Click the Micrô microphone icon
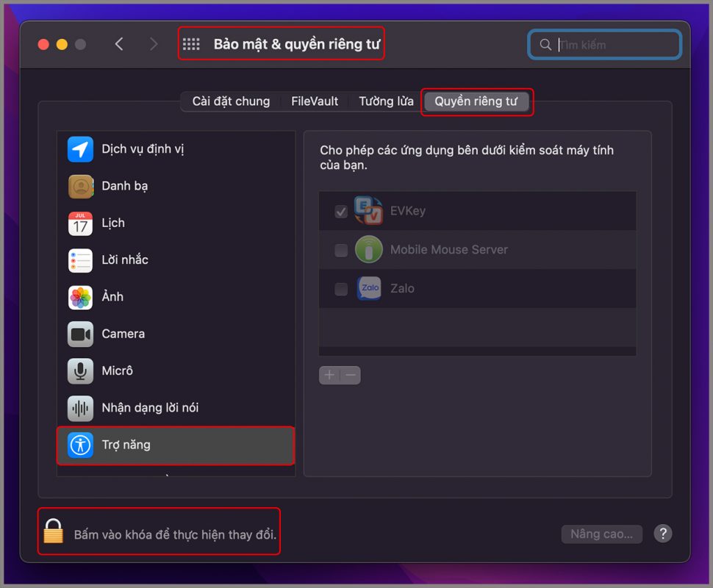Image resolution: width=713 pixels, height=588 pixels. pyautogui.click(x=81, y=371)
